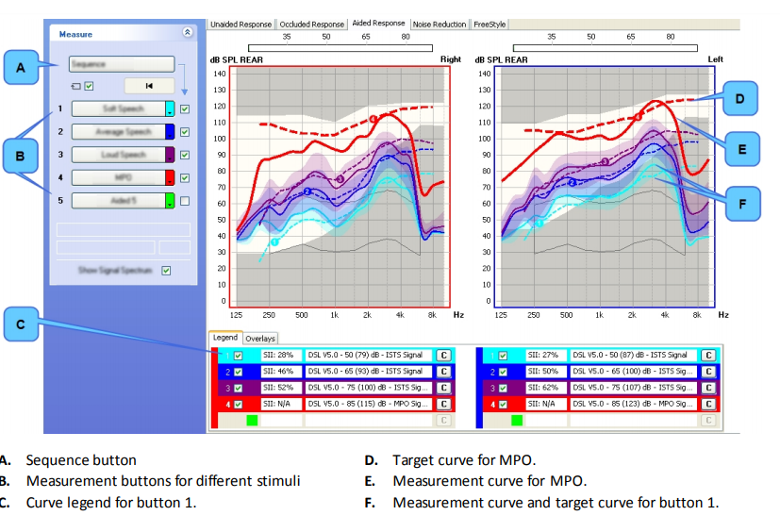Uncheck the sequence checkbox for Soft Speech
Screen dimensions: 780x532
(185, 109)
